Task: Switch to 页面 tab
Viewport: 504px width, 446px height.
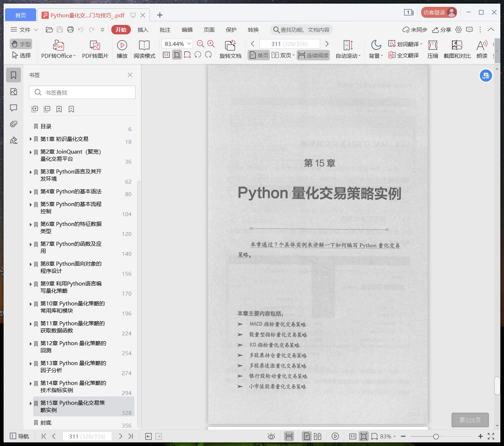Action: [209, 30]
